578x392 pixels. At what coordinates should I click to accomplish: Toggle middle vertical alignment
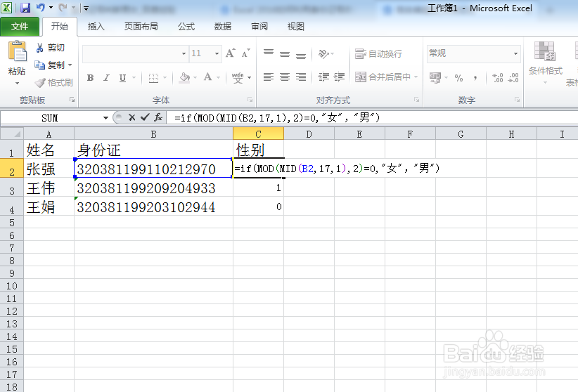pos(285,54)
